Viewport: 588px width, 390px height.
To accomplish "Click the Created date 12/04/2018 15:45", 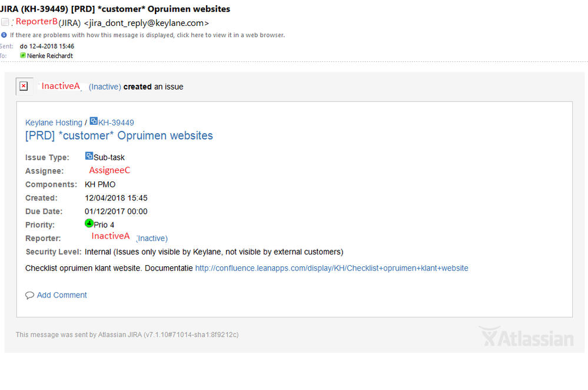I will (116, 198).
